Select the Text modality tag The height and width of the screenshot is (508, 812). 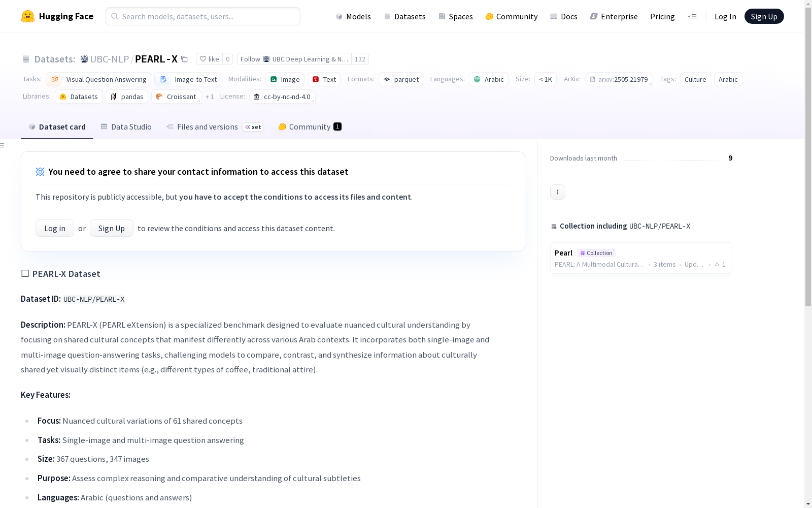[x=324, y=79]
